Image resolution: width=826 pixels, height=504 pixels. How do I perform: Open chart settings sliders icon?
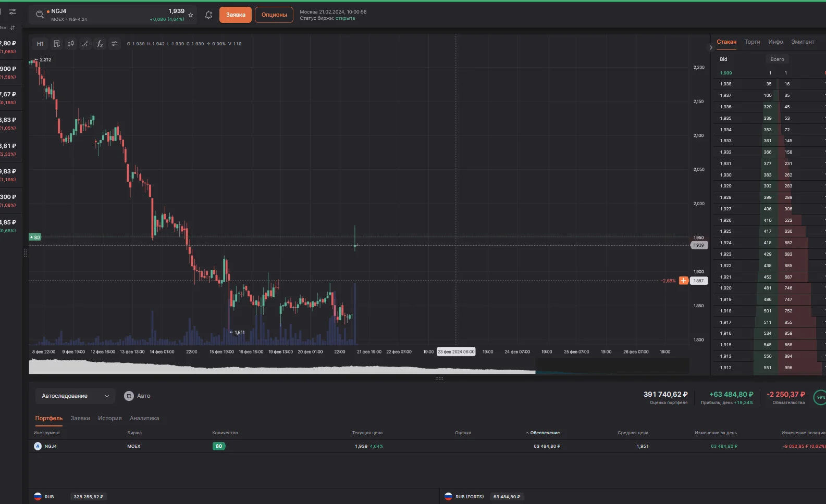[115, 44]
